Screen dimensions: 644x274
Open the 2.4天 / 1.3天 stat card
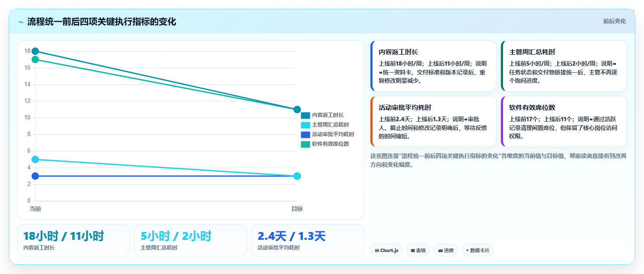coord(308,240)
